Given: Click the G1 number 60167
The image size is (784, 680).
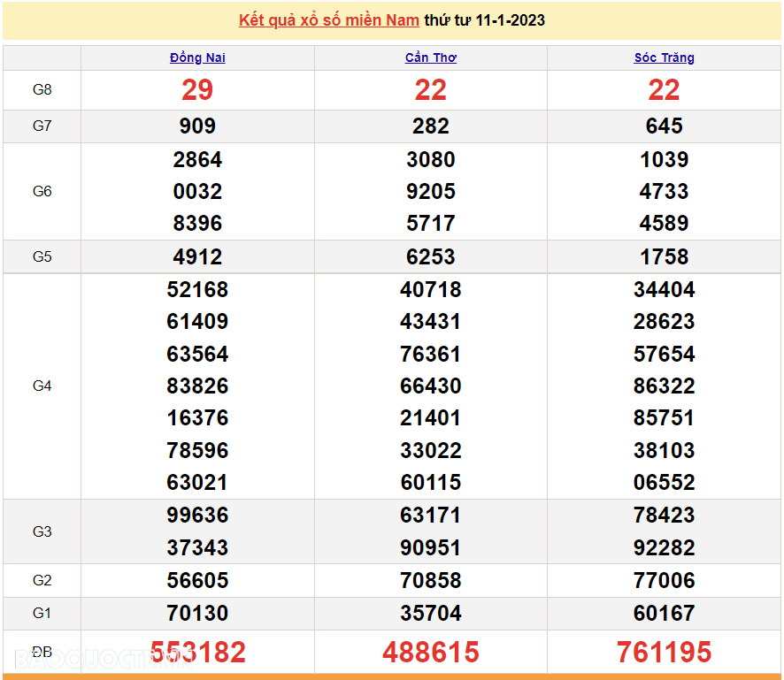Looking at the screenshot, I should point(664,614).
